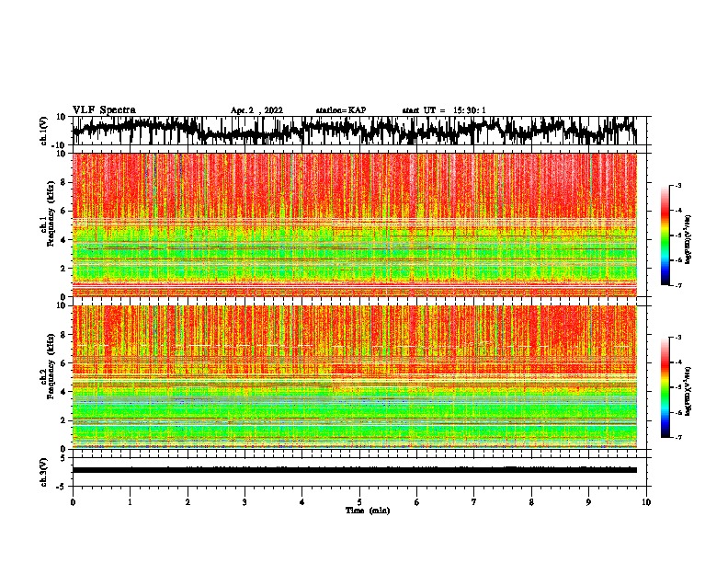Click inside the ch.2 spectrogram panel
Screen dimensions: 728x563
tap(354, 377)
